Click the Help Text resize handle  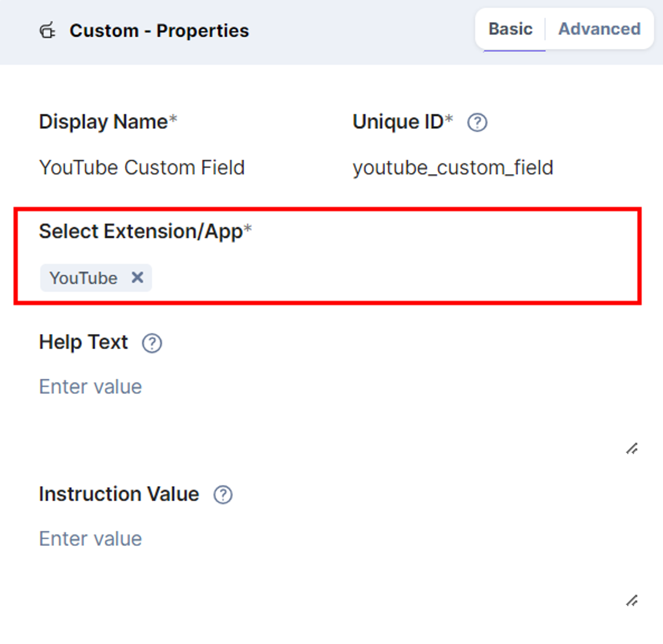click(x=632, y=449)
